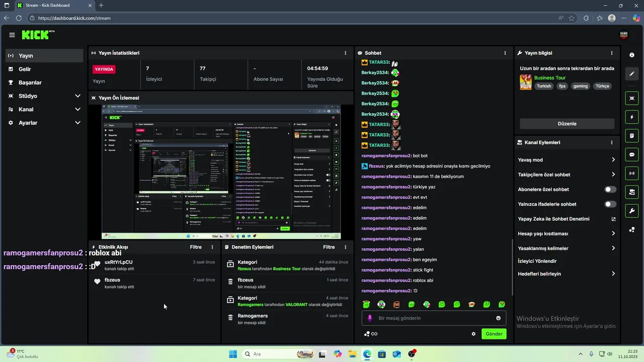
Task: Click uxRtYrLpCU follower activity row
Action: tap(154, 265)
